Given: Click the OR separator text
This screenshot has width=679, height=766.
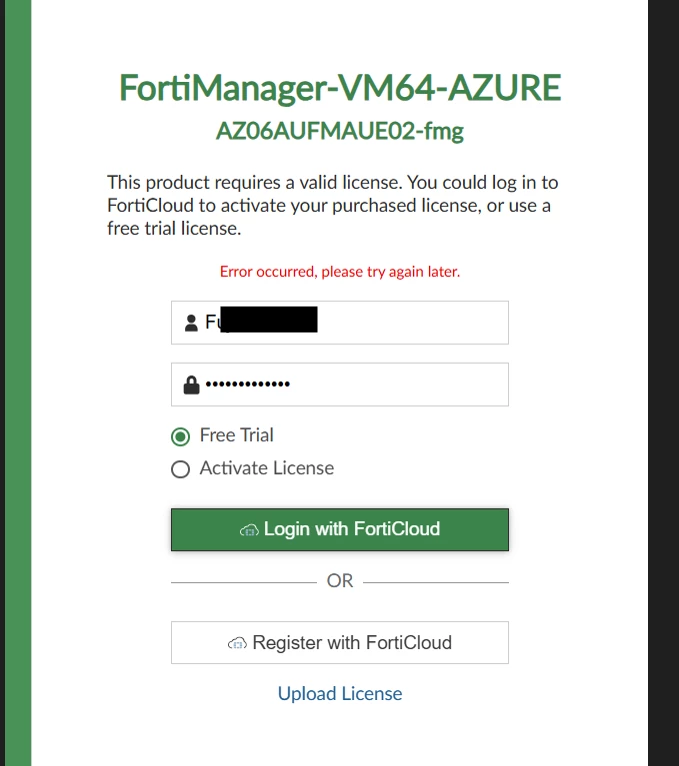Looking at the screenshot, I should coord(340,581).
